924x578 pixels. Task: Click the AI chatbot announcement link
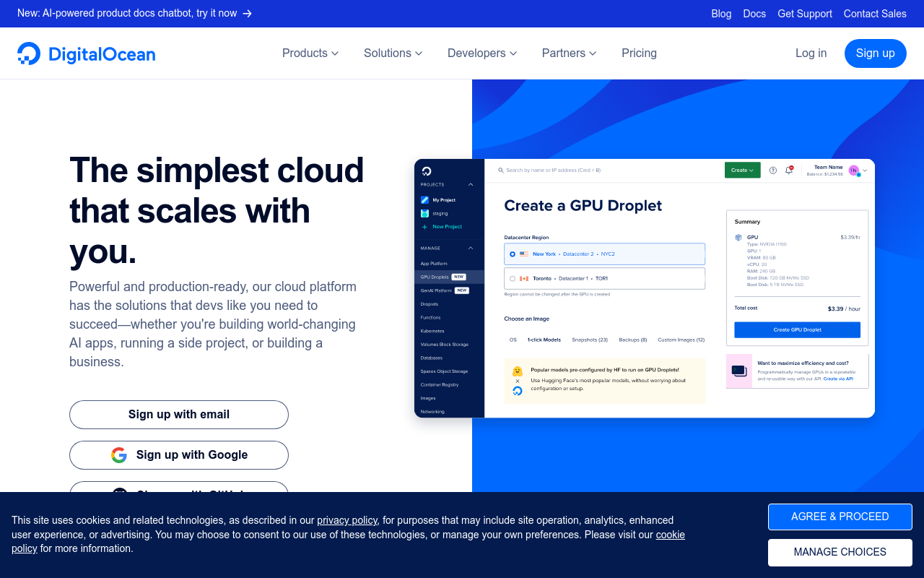point(135,13)
